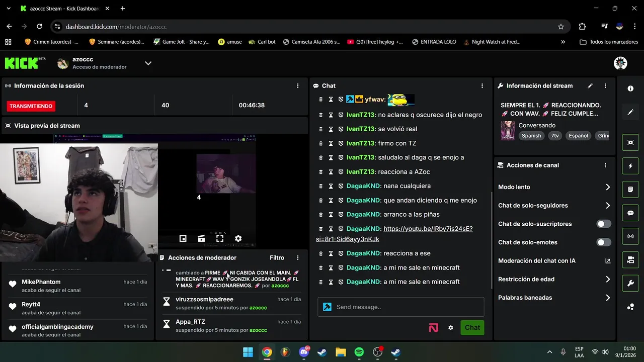Toggle lightning bolt widget in sidebar
Image resolution: width=644 pixels, height=362 pixels.
coord(630,166)
